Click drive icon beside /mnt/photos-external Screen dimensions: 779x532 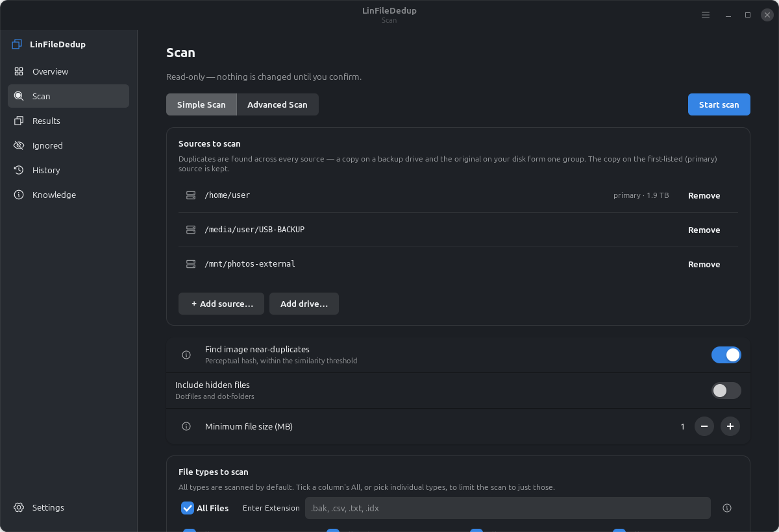[191, 264]
